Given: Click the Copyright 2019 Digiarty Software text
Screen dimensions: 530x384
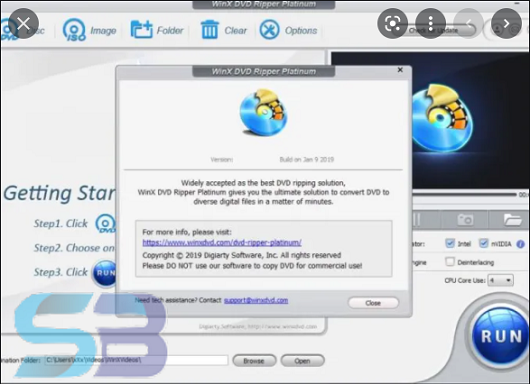Looking at the screenshot, I should tap(242, 255).
